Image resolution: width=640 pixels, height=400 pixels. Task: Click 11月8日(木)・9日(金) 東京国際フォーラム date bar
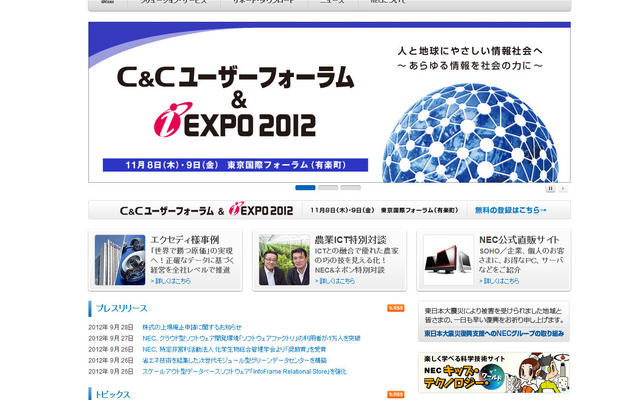(x=235, y=165)
